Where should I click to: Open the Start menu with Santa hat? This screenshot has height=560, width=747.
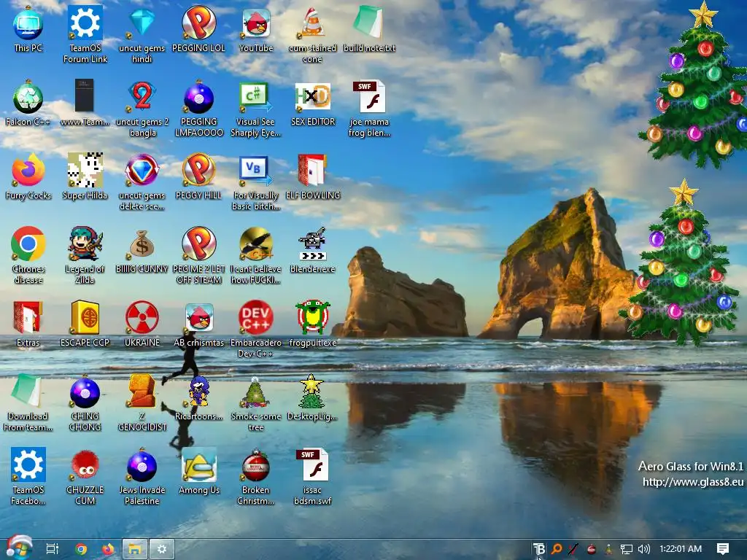(x=18, y=548)
